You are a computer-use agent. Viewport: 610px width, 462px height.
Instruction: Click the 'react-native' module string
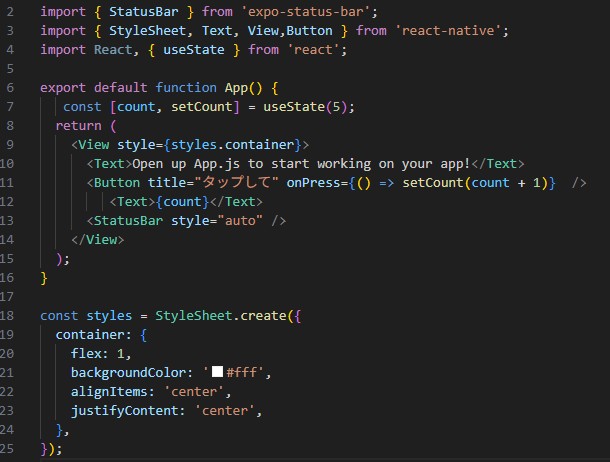tap(452, 30)
